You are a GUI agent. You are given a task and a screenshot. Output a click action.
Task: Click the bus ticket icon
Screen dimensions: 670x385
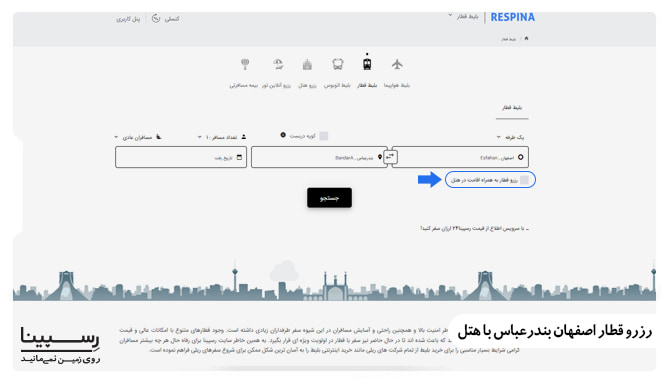pyautogui.click(x=338, y=65)
